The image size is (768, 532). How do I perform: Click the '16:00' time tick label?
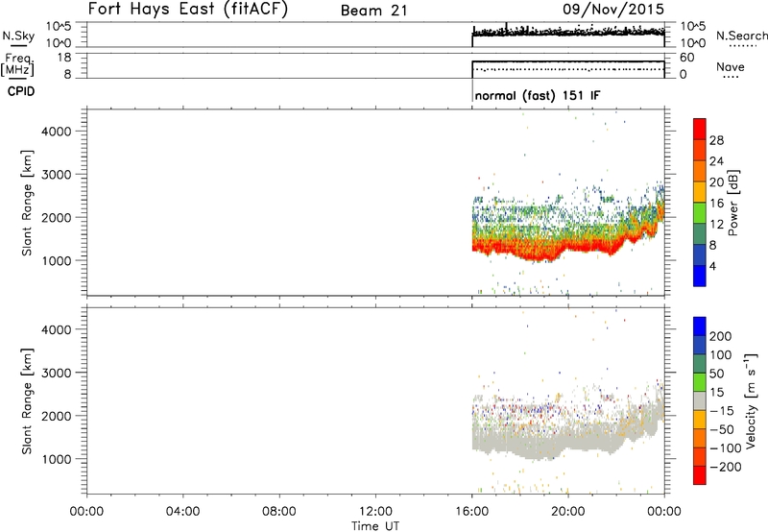click(x=471, y=512)
